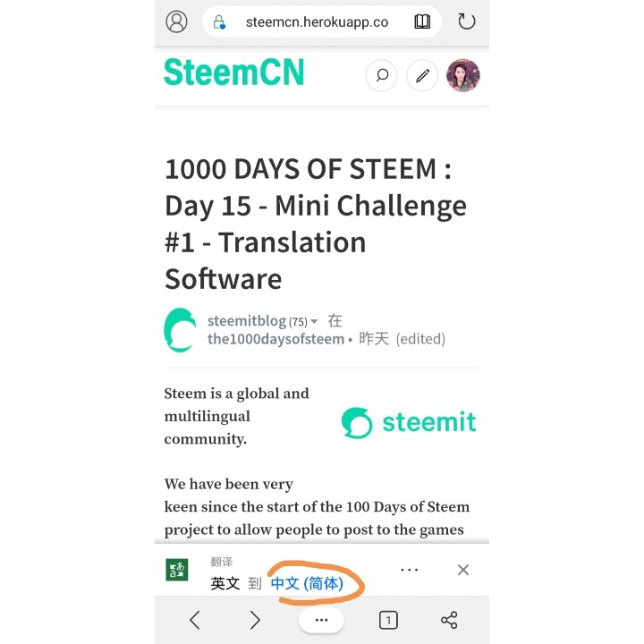Tap the pencil write-post icon
Screen dimensions: 644x644
(x=422, y=76)
